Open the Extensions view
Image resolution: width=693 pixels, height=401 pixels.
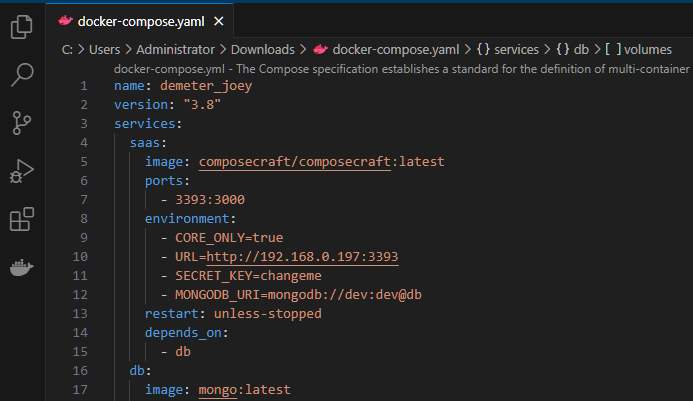click(22, 219)
